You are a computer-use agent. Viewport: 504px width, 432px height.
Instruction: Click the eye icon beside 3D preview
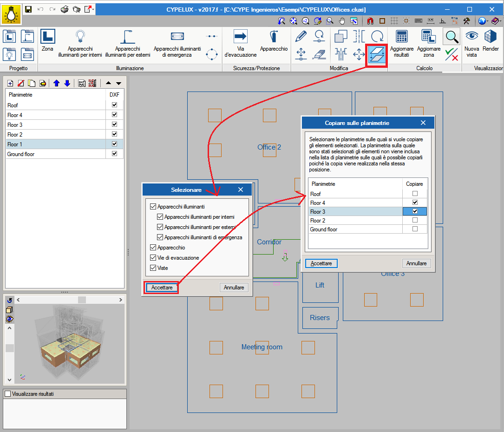click(10, 319)
